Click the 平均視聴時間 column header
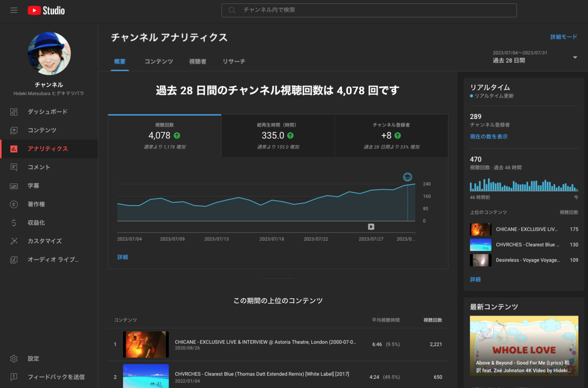 [x=386, y=320]
